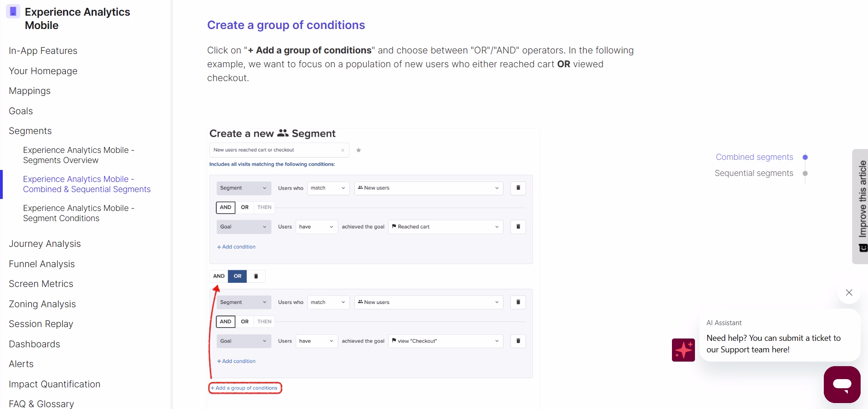Jump to Sequential segments section
The width and height of the screenshot is (868, 409).
[754, 173]
